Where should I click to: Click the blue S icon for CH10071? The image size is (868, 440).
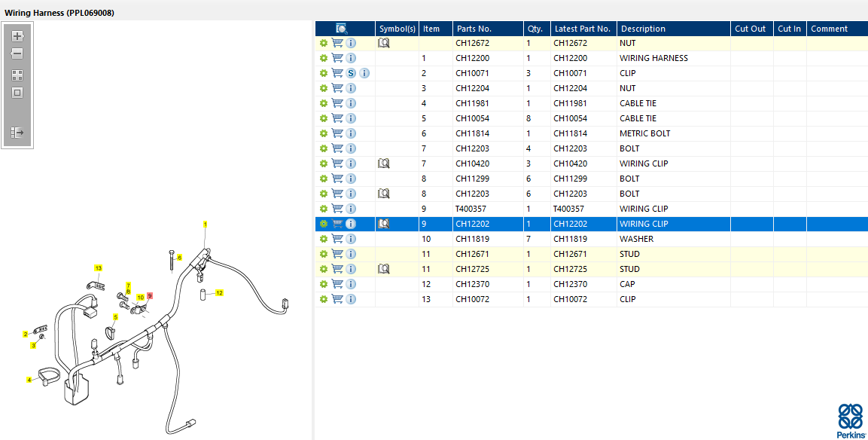pyautogui.click(x=351, y=73)
